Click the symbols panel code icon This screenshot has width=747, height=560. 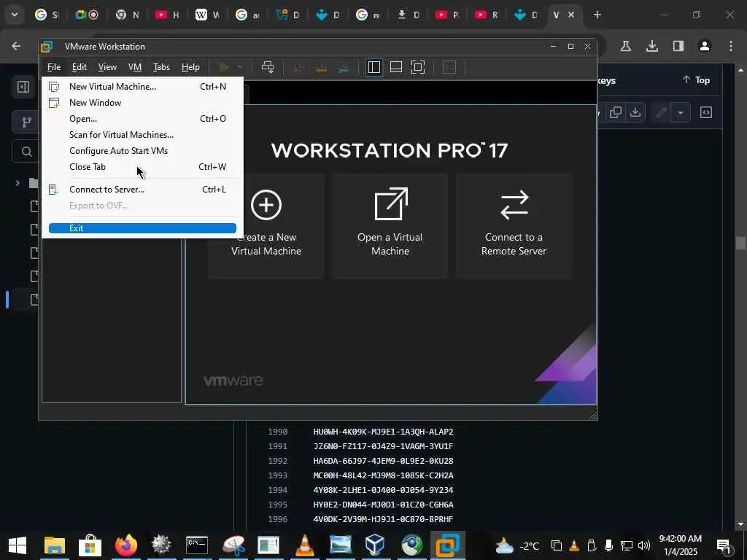(x=706, y=112)
